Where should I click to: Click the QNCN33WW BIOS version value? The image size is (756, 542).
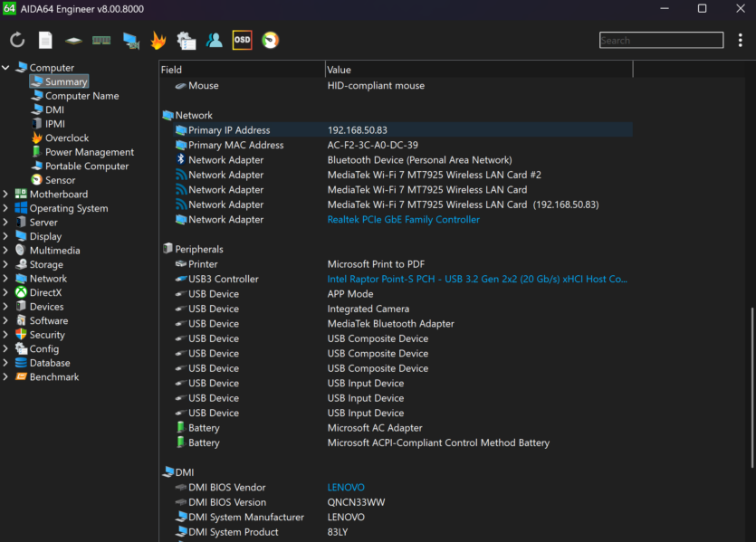click(357, 502)
